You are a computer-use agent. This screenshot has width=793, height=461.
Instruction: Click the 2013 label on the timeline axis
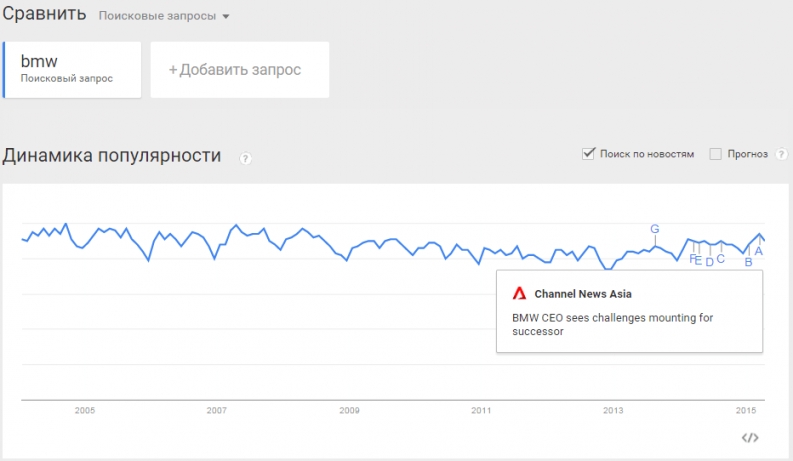613,410
